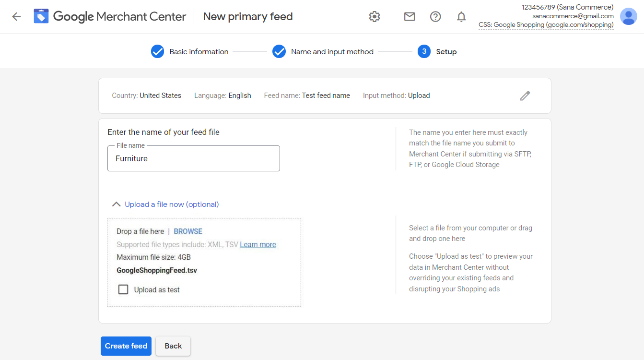The image size is (644, 360).
Task: Click the pencil edit icon
Action: 525,96
